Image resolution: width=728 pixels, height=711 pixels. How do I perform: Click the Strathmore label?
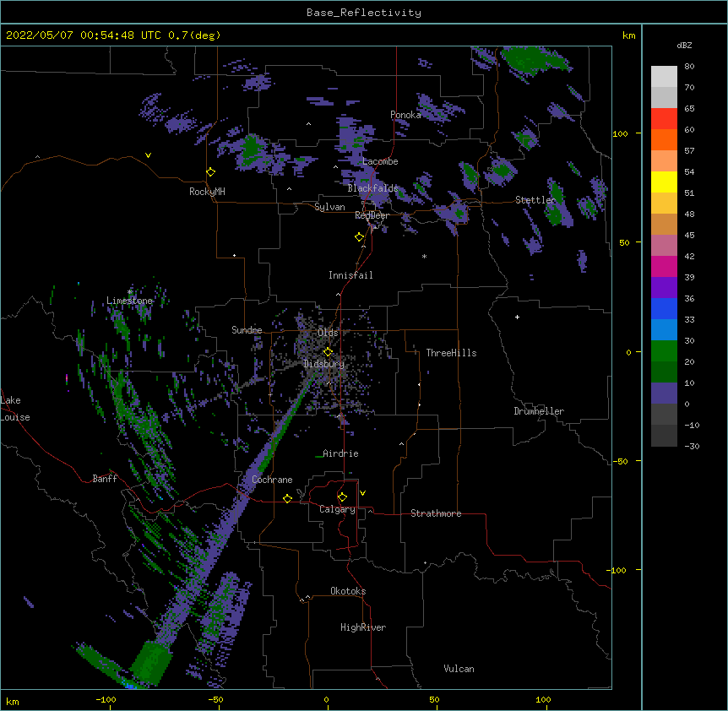click(x=436, y=513)
